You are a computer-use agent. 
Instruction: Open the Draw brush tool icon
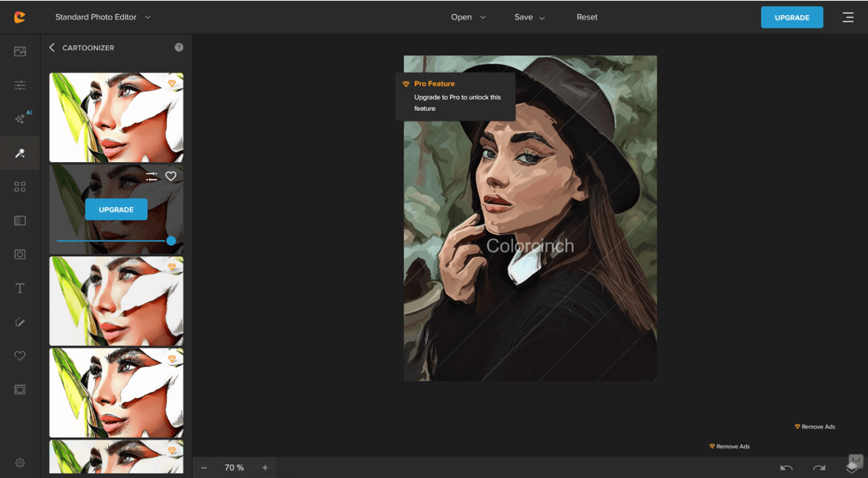pyautogui.click(x=20, y=322)
